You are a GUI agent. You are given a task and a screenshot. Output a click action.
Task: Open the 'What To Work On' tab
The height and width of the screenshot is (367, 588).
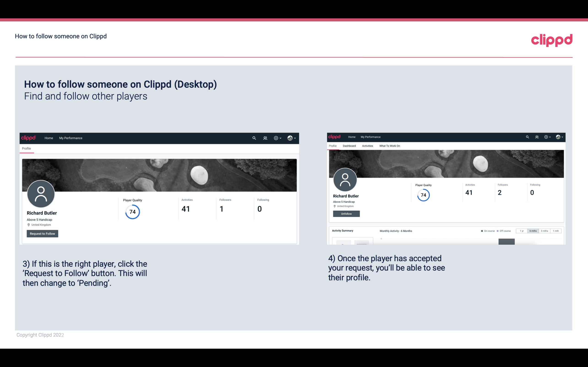(390, 145)
